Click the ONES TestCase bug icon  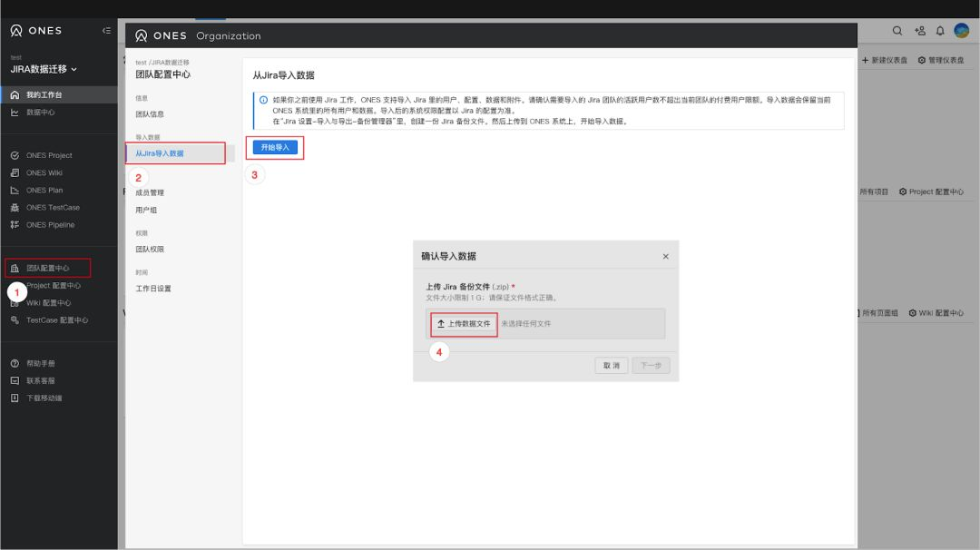15,208
